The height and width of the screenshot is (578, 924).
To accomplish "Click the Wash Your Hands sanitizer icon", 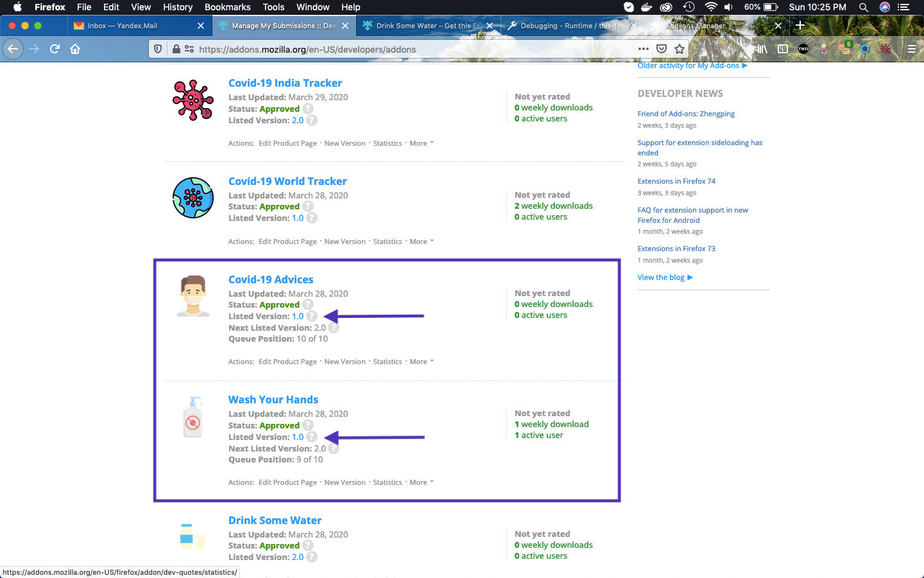I will point(193,417).
